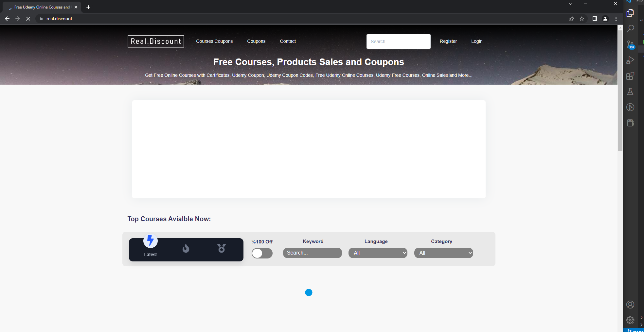Enable the %100 Off toggle switch

[x=262, y=253]
